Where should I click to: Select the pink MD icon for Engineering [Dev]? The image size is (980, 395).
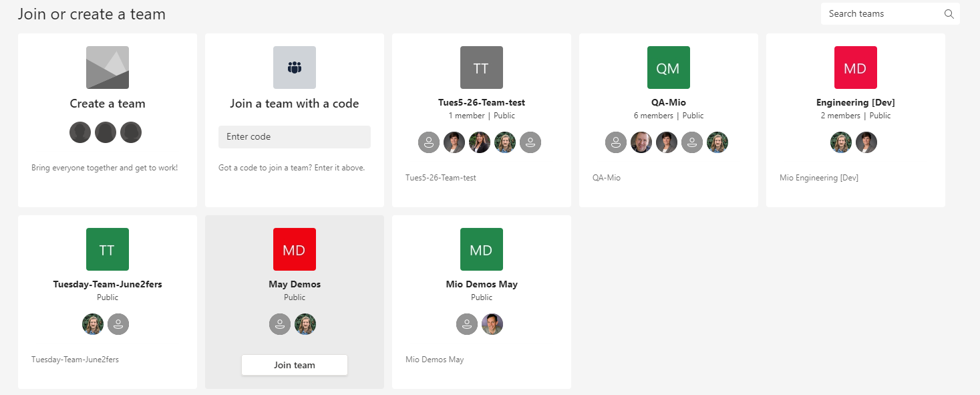(x=855, y=67)
